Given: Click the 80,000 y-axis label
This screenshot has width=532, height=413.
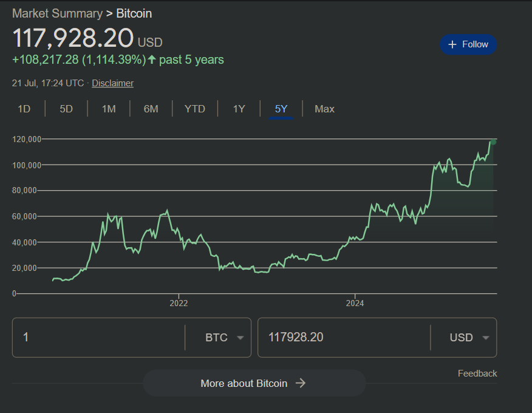Looking at the screenshot, I should (x=24, y=190).
